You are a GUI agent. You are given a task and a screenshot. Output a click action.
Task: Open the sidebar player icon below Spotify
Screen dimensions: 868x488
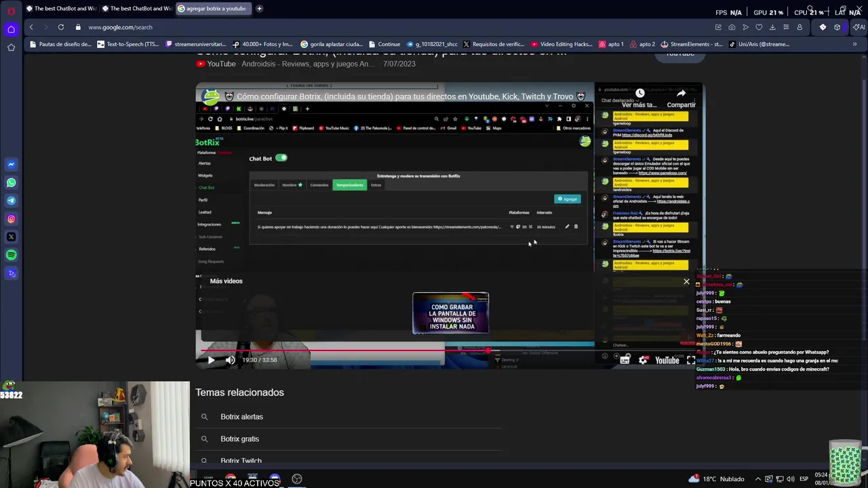[11, 273]
